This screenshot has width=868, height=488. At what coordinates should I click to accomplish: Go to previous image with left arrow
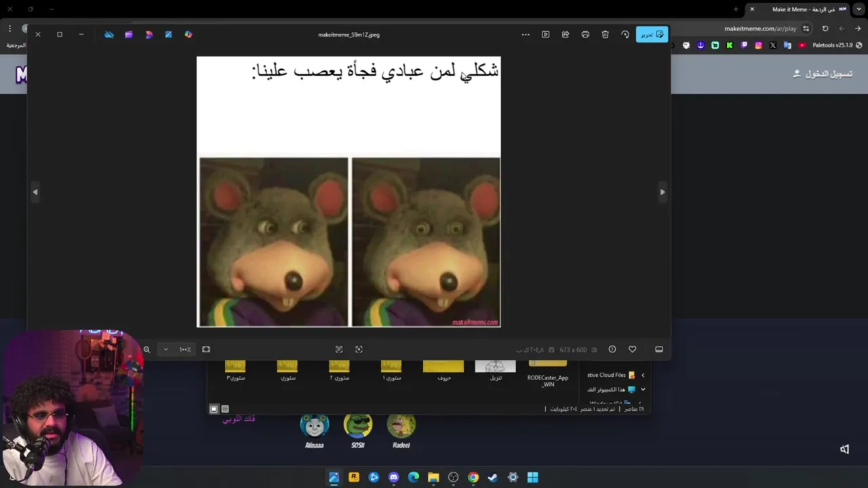(35, 192)
